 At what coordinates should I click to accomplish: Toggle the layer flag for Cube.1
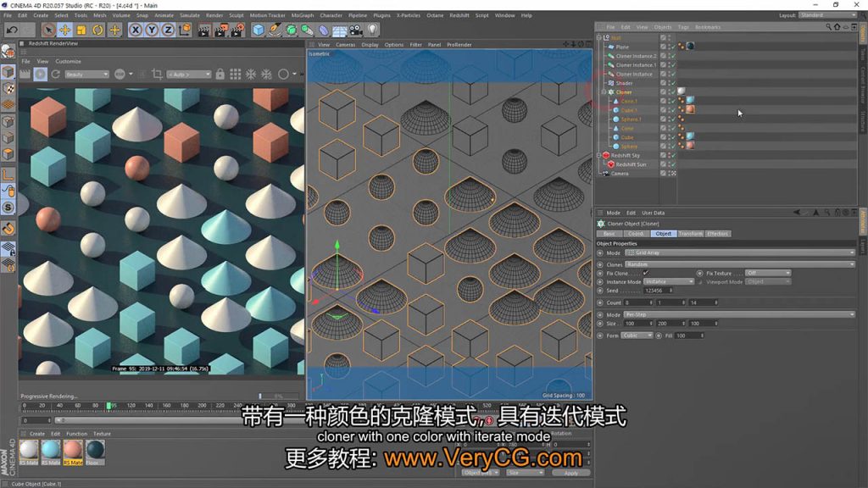663,110
